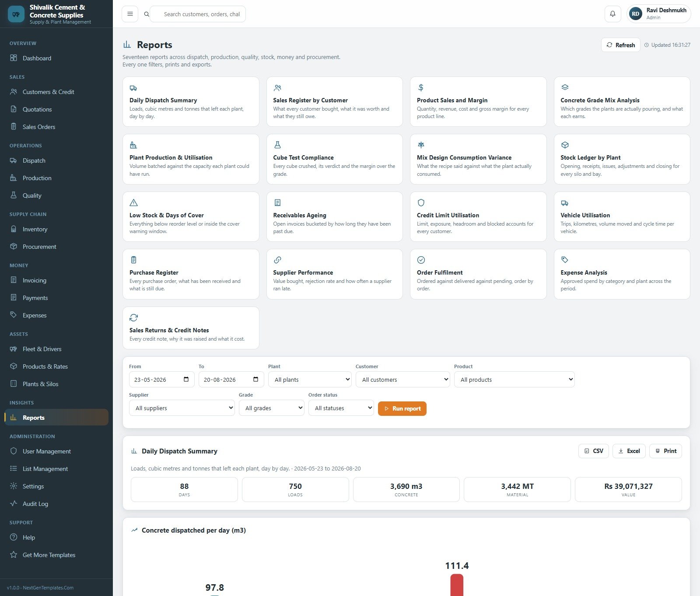Open Quotations from sidebar
The height and width of the screenshot is (596, 700).
point(56,109)
